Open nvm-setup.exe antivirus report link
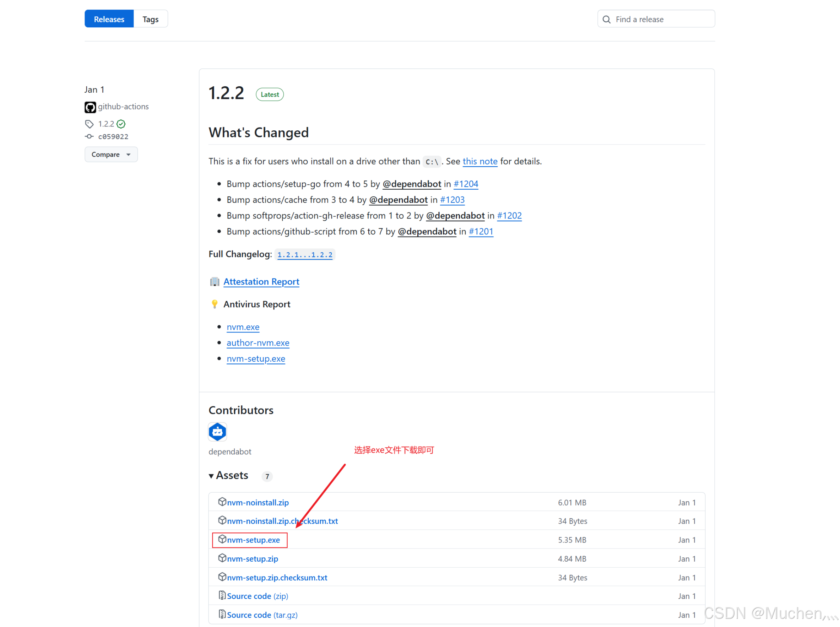 pos(256,359)
